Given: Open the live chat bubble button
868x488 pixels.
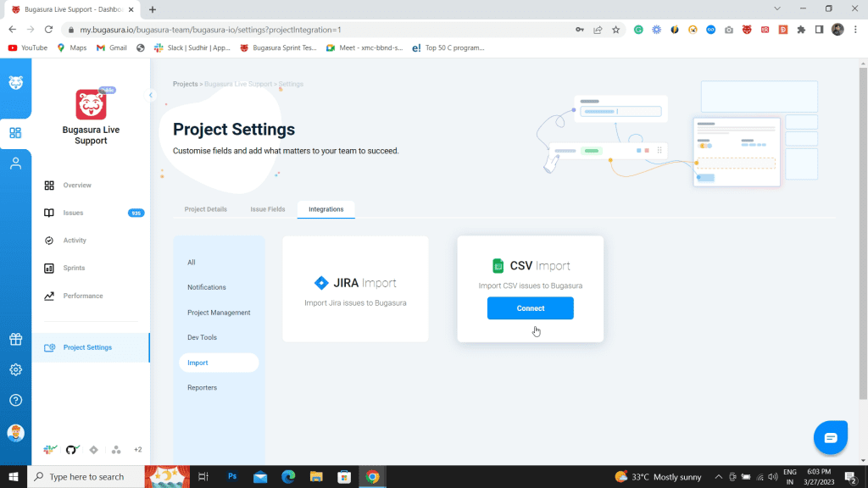Looking at the screenshot, I should 831,438.
